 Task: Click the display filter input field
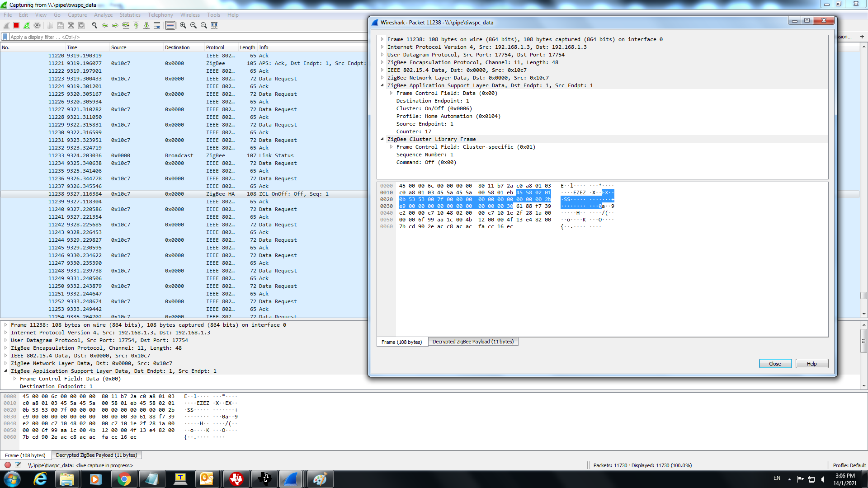tap(181, 37)
